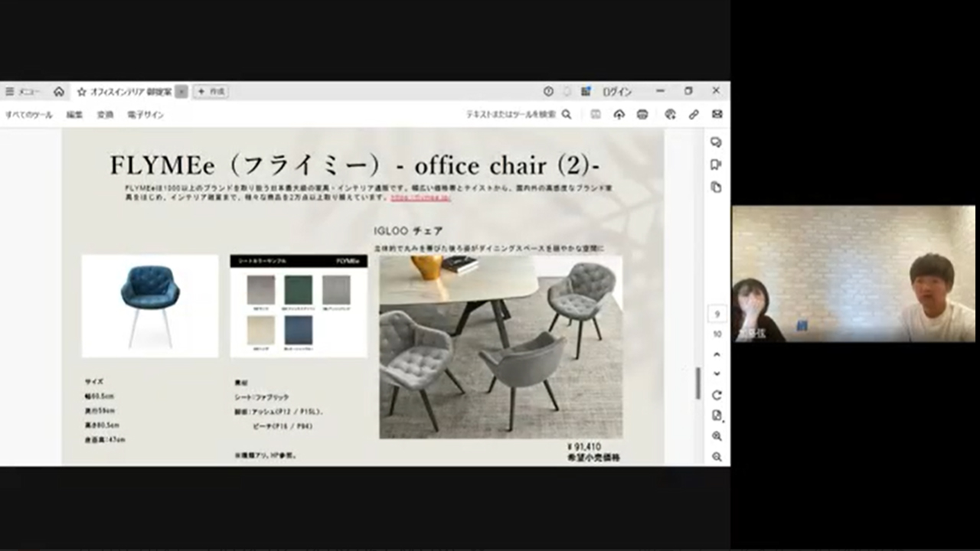
Task: Open the bookmarks panel icon
Action: [x=717, y=165]
